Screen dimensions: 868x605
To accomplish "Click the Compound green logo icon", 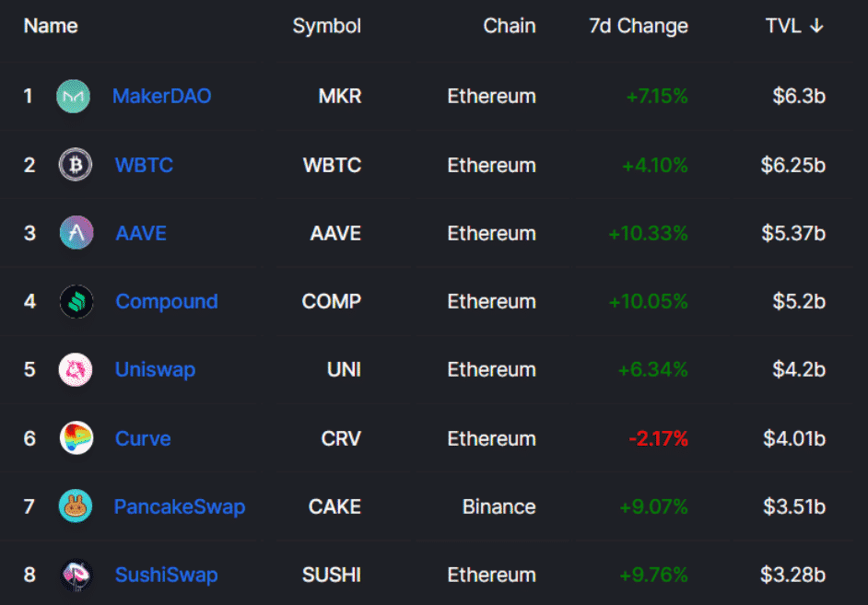I will tap(76, 302).
